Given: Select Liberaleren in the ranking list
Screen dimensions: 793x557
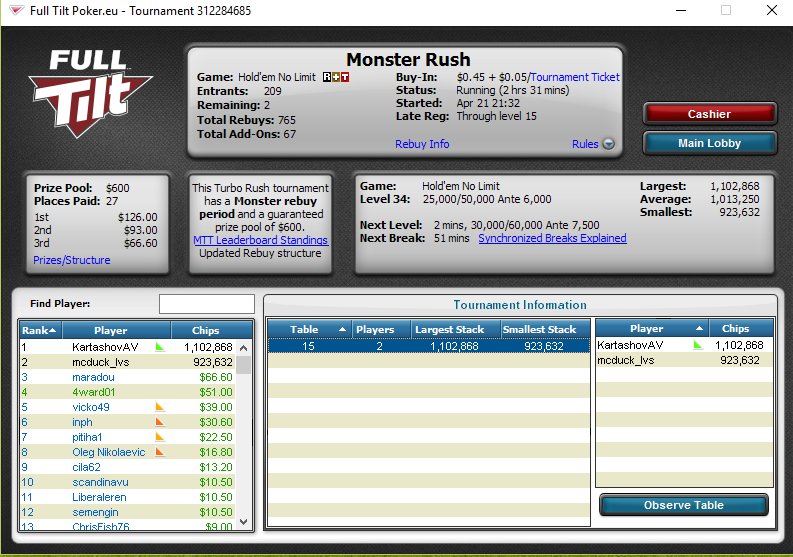Looking at the screenshot, I should [x=127, y=497].
